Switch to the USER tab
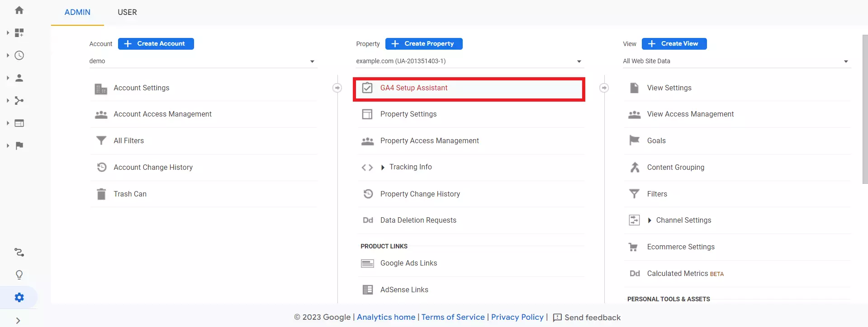This screenshot has width=868, height=327. tap(127, 12)
